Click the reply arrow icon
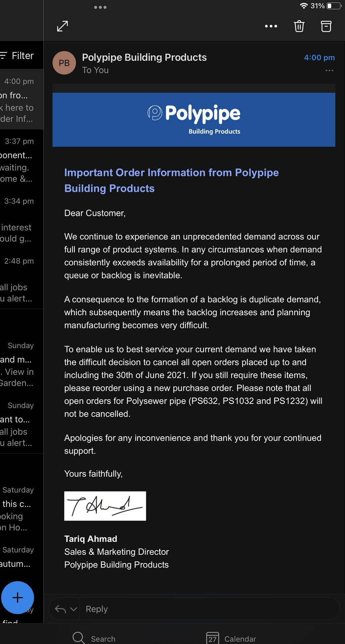345x644 pixels. tap(60, 609)
